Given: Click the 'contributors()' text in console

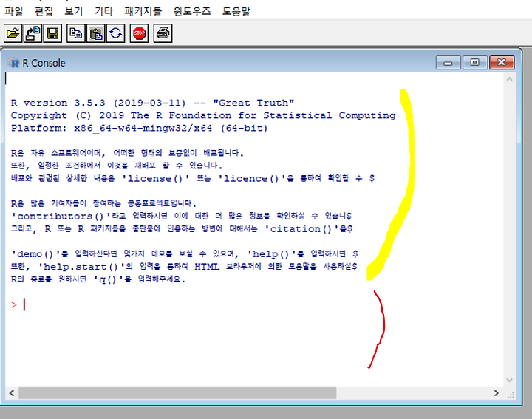Looking at the screenshot, I should 61,217.
